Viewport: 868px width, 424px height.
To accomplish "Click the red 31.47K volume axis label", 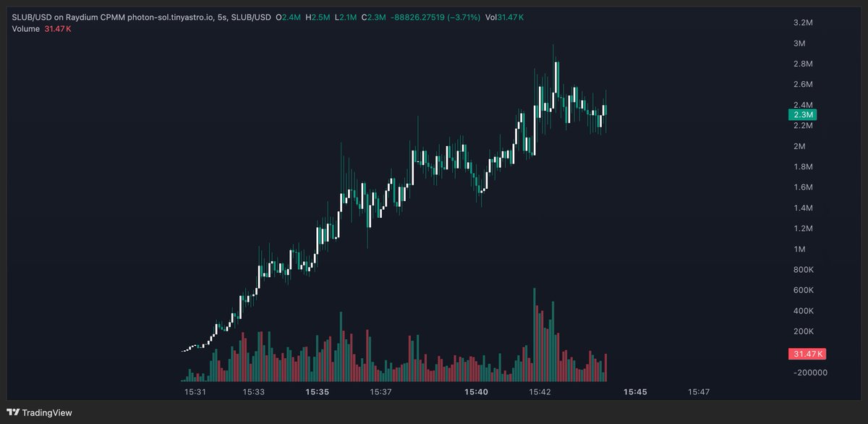I will (x=807, y=354).
